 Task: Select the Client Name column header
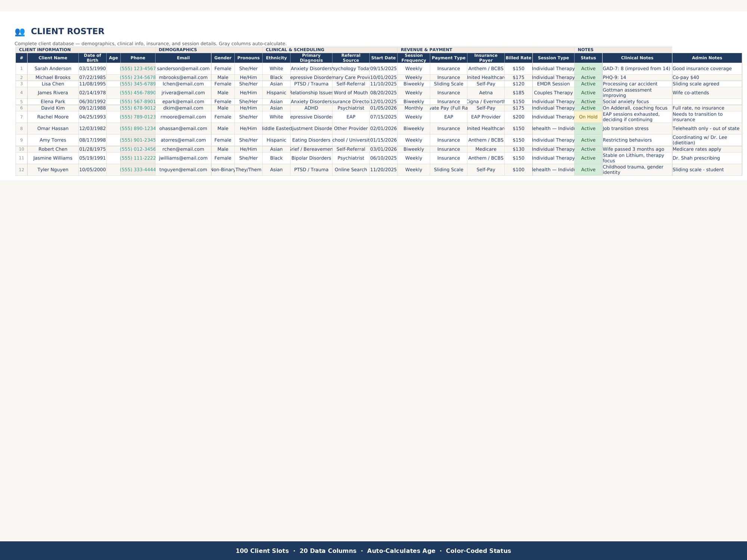(x=53, y=58)
